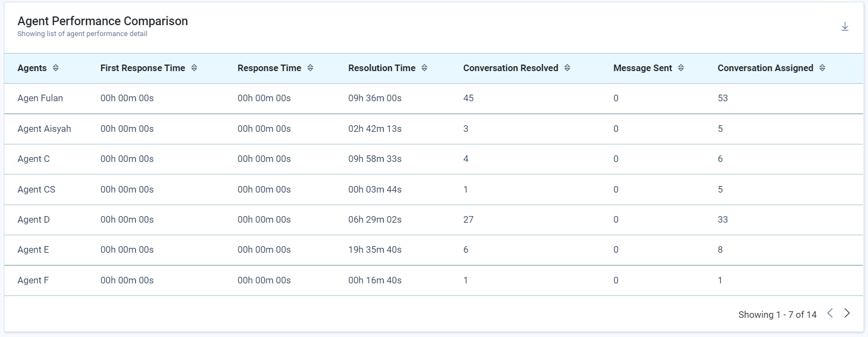Viewport: 868px width, 337px height.
Task: Click the Resolution Time column header
Action: click(x=381, y=68)
